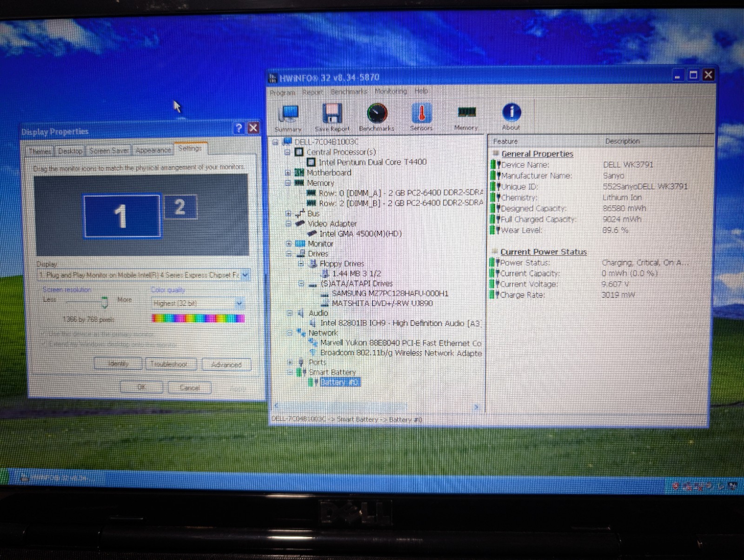This screenshot has width=744, height=560.
Task: Collapse the Video Adapter tree node
Action: (x=289, y=224)
